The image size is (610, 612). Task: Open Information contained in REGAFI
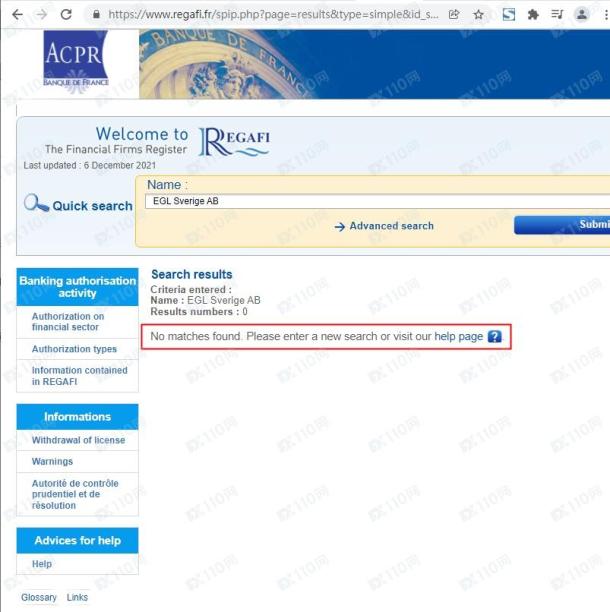pyautogui.click(x=80, y=376)
